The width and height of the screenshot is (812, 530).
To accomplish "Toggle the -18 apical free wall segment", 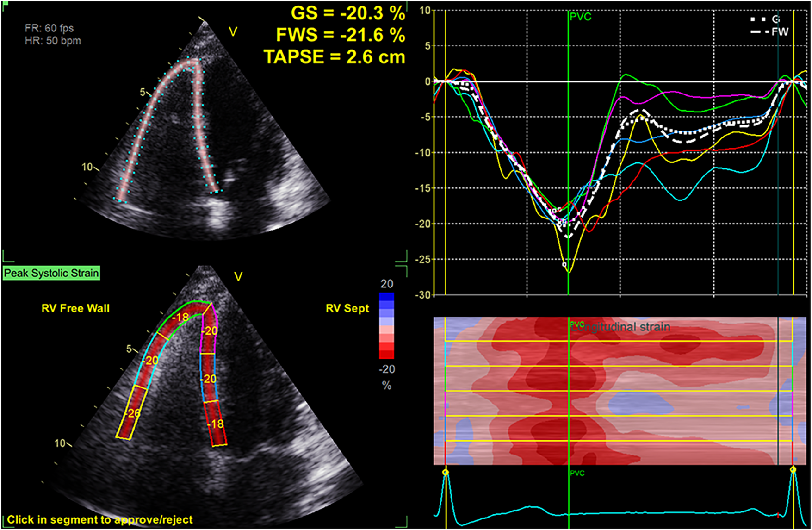I will (180, 318).
